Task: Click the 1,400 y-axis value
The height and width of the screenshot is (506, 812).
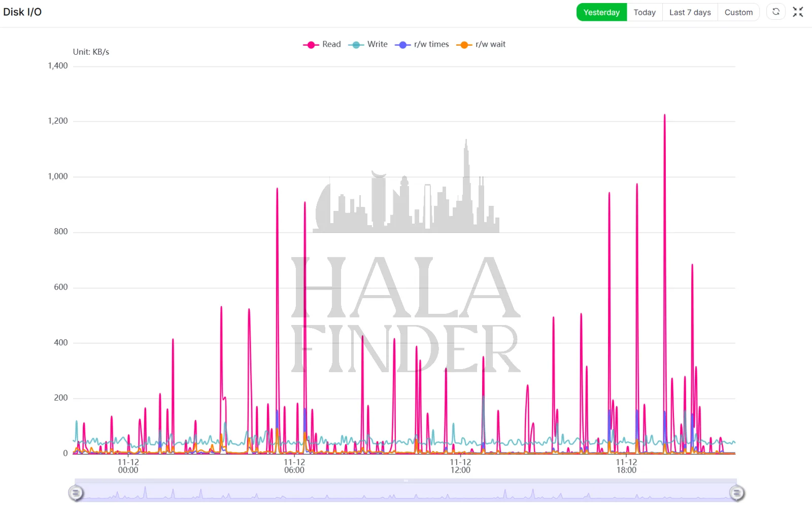Action: click(58, 66)
